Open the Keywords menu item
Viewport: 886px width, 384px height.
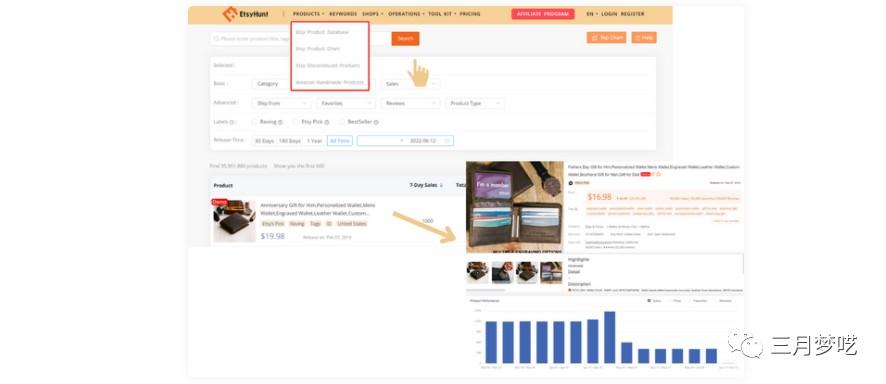(x=343, y=14)
